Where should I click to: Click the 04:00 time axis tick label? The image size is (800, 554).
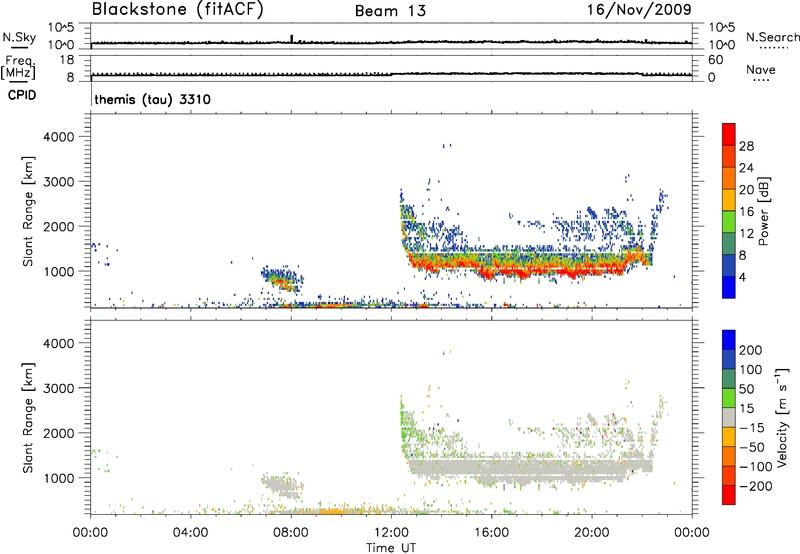coord(191,533)
